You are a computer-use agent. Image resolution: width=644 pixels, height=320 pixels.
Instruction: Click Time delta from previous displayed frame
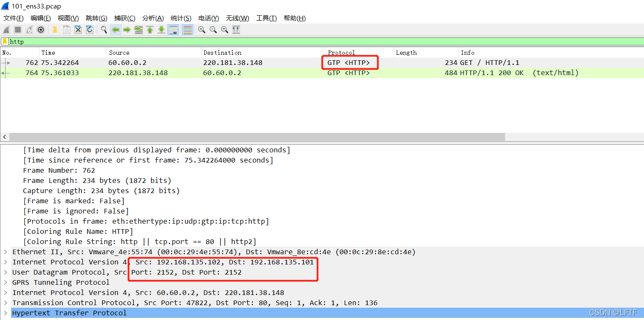pos(157,150)
